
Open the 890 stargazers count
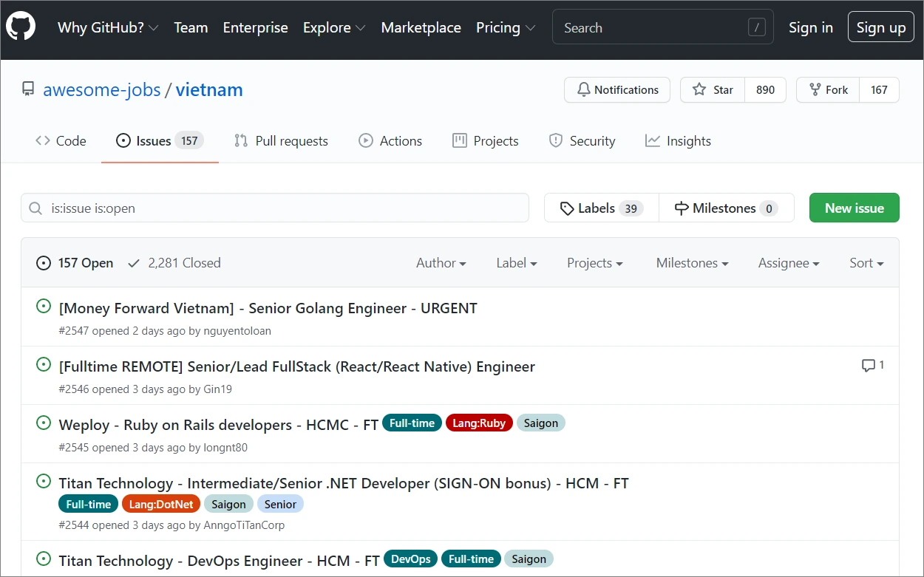pyautogui.click(x=766, y=89)
